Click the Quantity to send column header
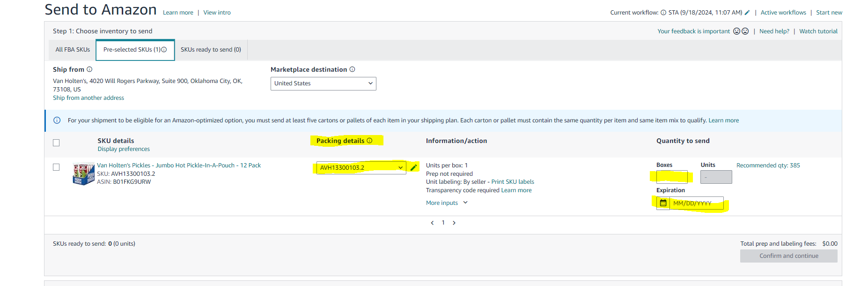The image size is (868, 286). [x=683, y=141]
